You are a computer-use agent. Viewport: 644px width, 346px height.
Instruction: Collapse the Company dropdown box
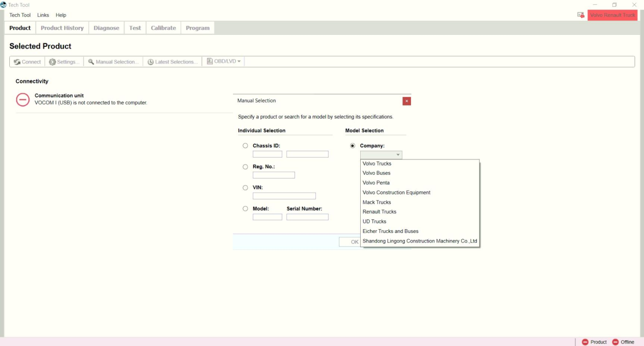click(381, 155)
